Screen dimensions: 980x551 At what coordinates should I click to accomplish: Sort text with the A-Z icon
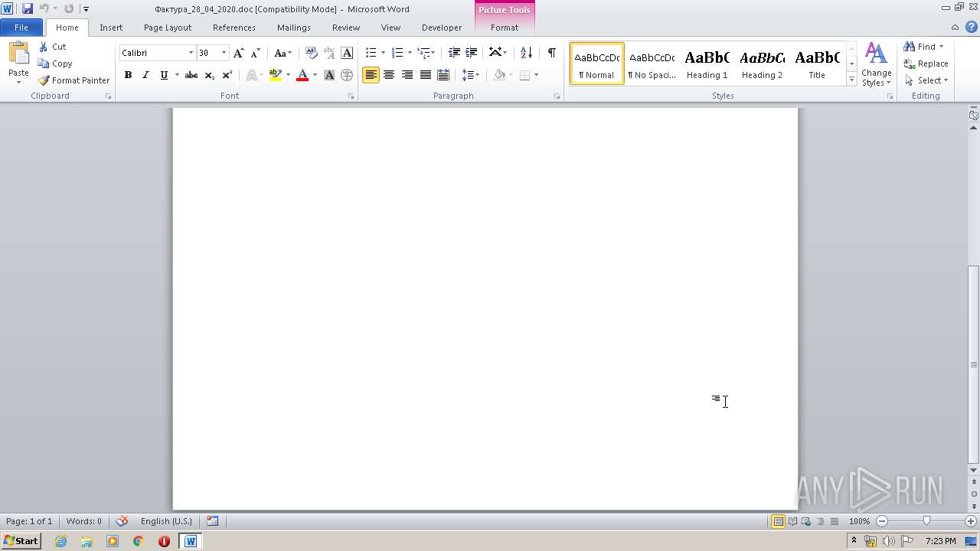coord(526,53)
